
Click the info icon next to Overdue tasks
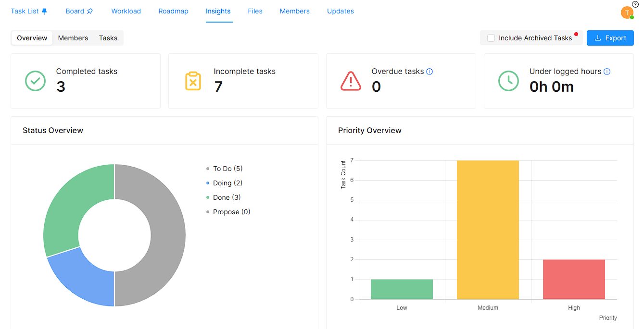(429, 72)
